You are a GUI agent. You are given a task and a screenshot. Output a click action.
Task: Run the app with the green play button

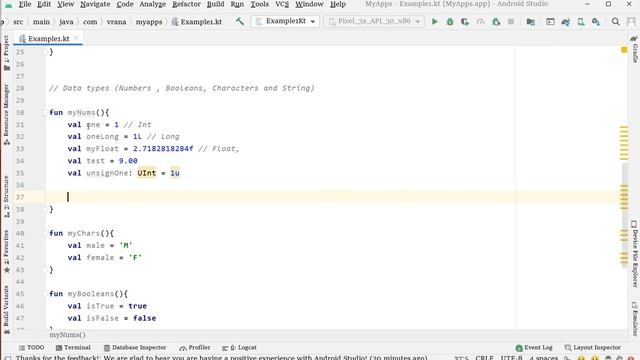[x=435, y=21]
